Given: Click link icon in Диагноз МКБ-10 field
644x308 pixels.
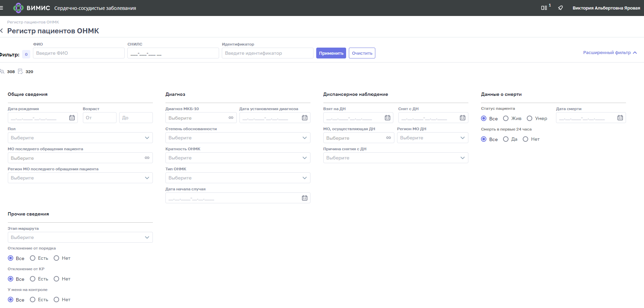Looking at the screenshot, I should coord(231,118).
